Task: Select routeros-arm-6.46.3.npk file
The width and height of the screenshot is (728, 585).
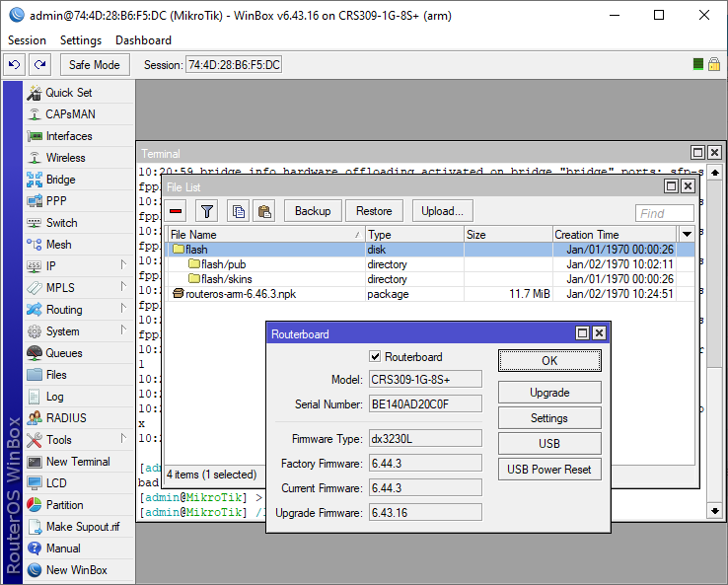Action: pos(429,294)
